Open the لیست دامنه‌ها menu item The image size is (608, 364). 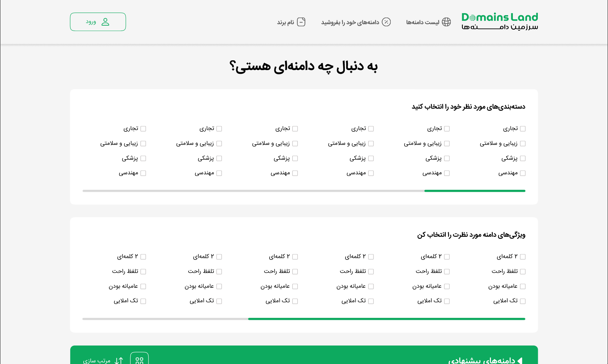point(422,22)
